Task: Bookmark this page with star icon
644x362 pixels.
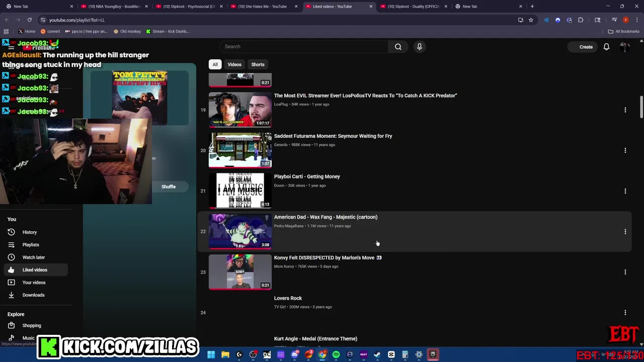Action: click(531, 20)
